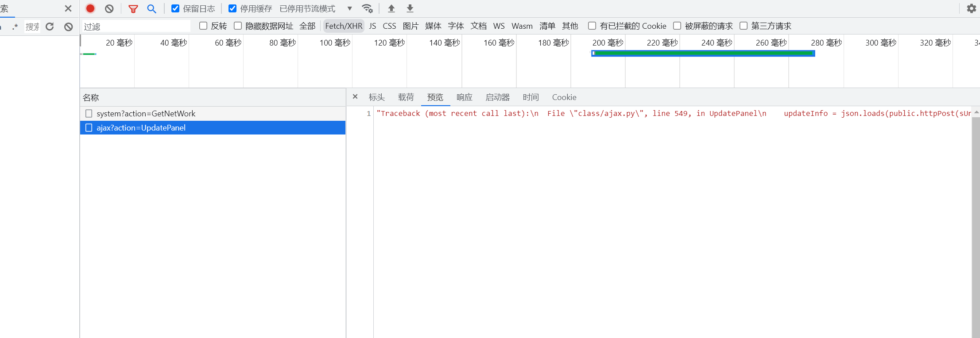Switch to 预览 tab
The image size is (980, 338).
[x=435, y=97]
